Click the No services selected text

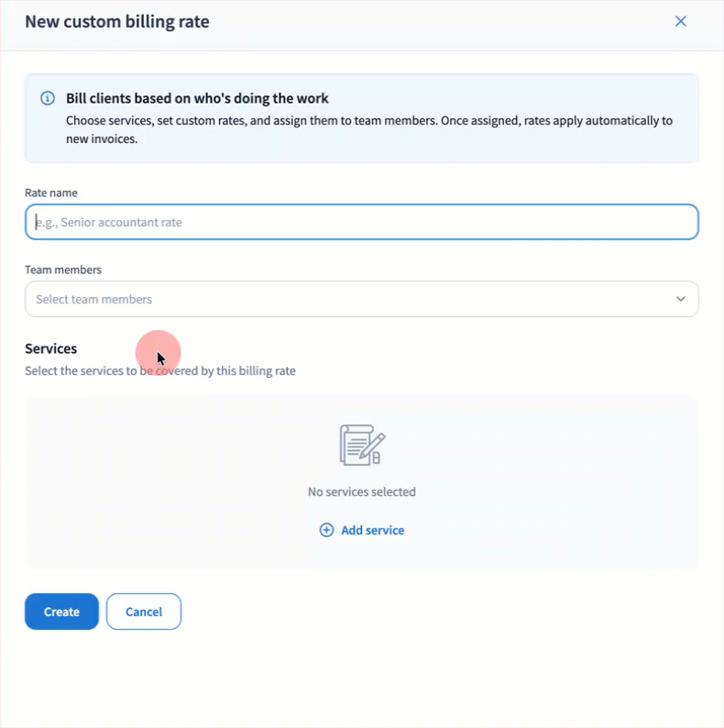(x=361, y=491)
